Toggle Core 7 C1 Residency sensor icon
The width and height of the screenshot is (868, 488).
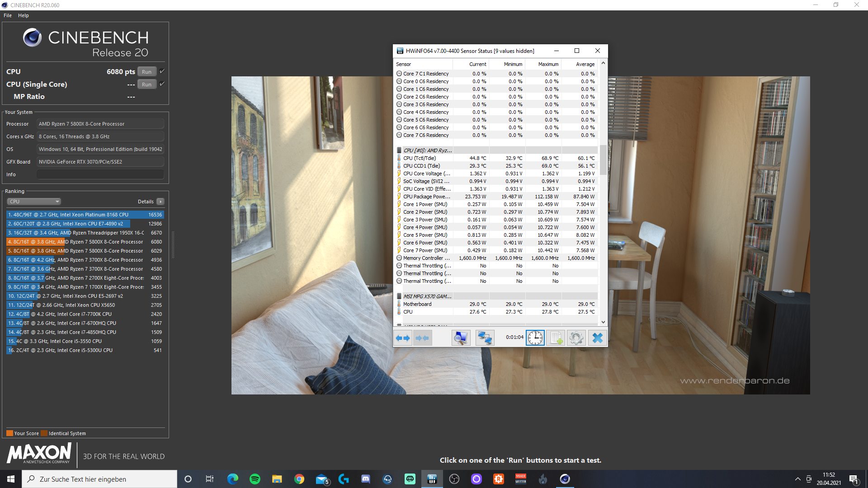click(399, 74)
